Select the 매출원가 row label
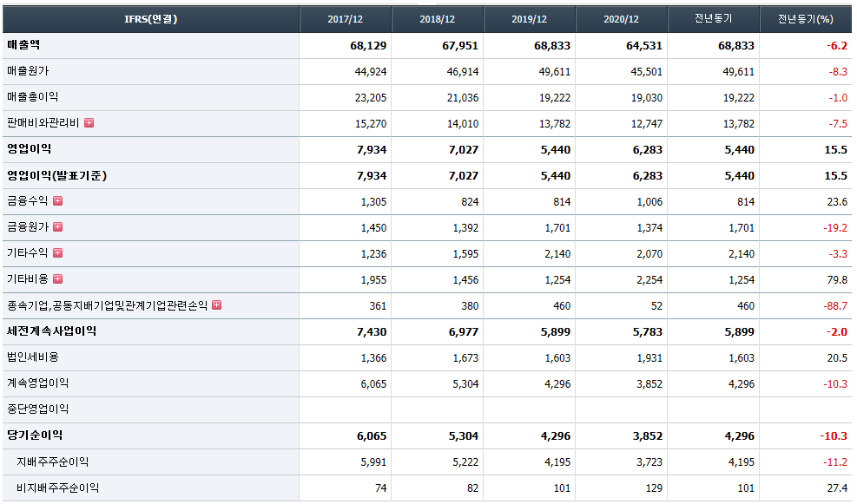Image resolution: width=857 pixels, height=504 pixels. 28,71
